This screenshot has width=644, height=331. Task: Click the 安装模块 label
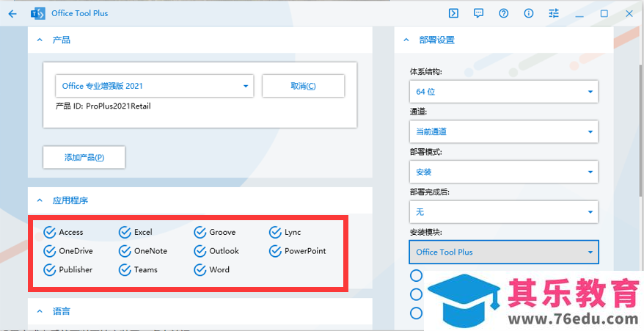pyautogui.click(x=425, y=233)
